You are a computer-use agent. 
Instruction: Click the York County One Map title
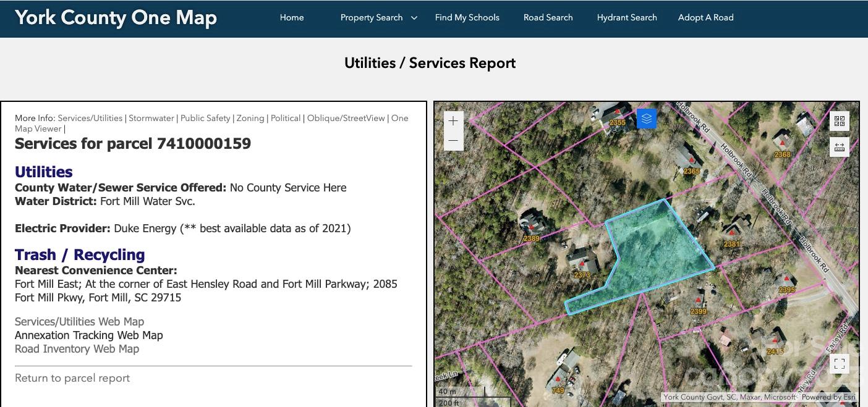pyautogui.click(x=116, y=17)
